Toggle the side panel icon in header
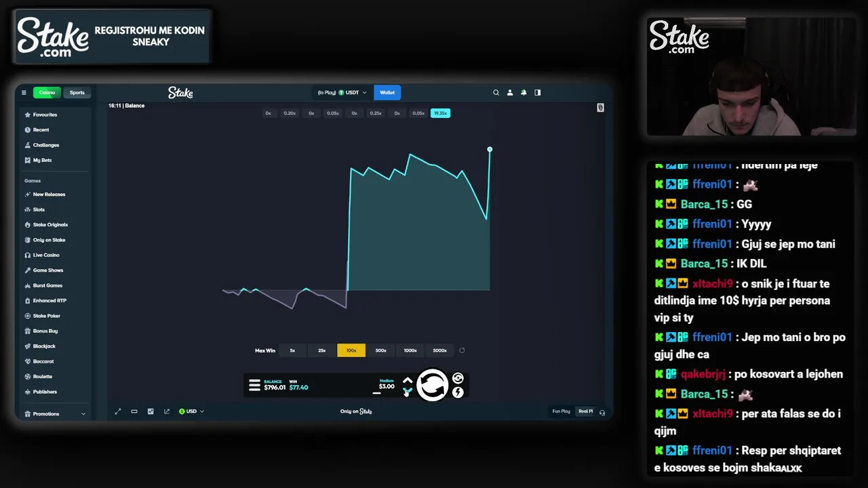868x488 pixels. (538, 93)
